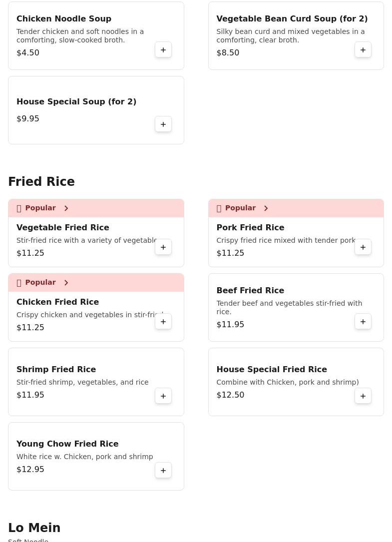392x542 pixels.
Task: Expand Popular chevron above Chicken Fried Rice
Action: point(66,283)
